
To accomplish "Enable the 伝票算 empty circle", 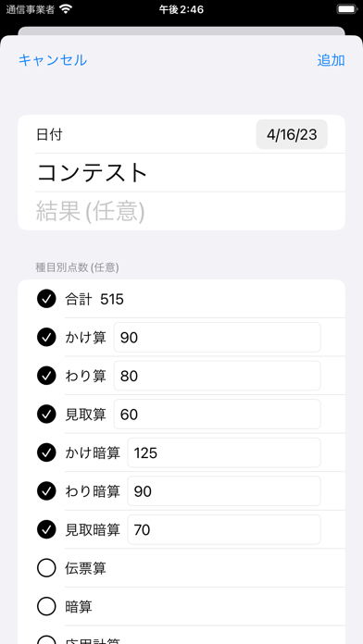I will (x=46, y=568).
